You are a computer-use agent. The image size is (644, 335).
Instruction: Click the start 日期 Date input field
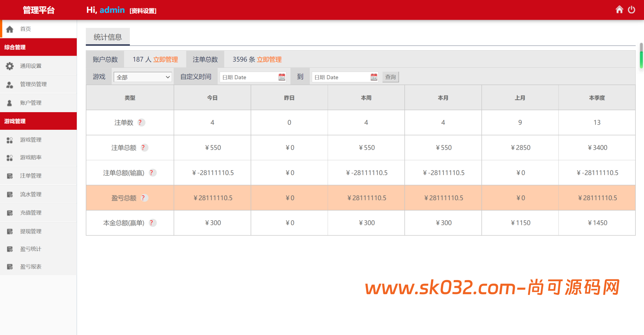(253, 77)
